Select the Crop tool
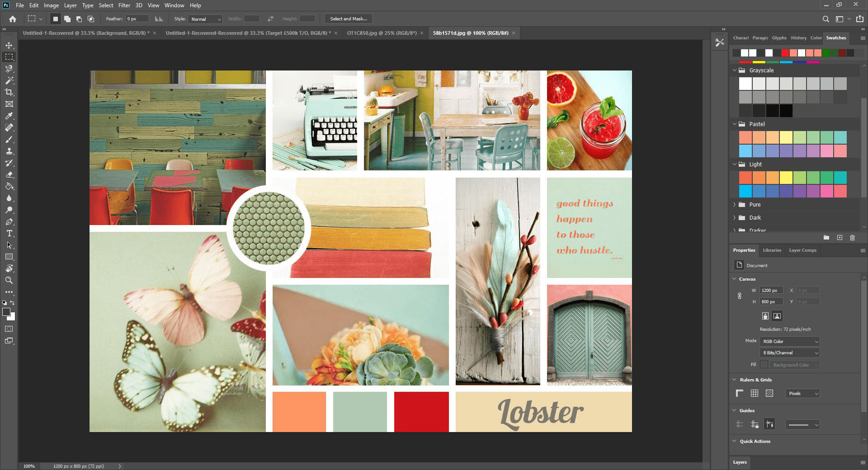868x470 pixels. pos(9,93)
